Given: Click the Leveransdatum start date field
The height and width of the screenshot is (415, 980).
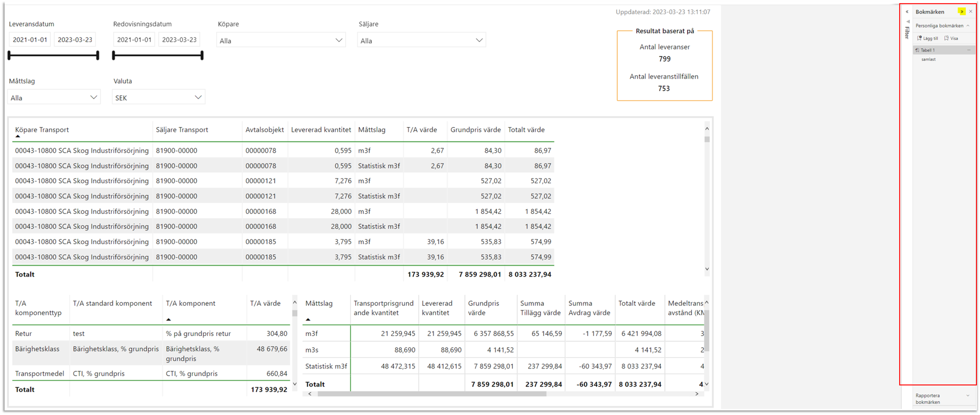Looking at the screenshot, I should click(30, 40).
